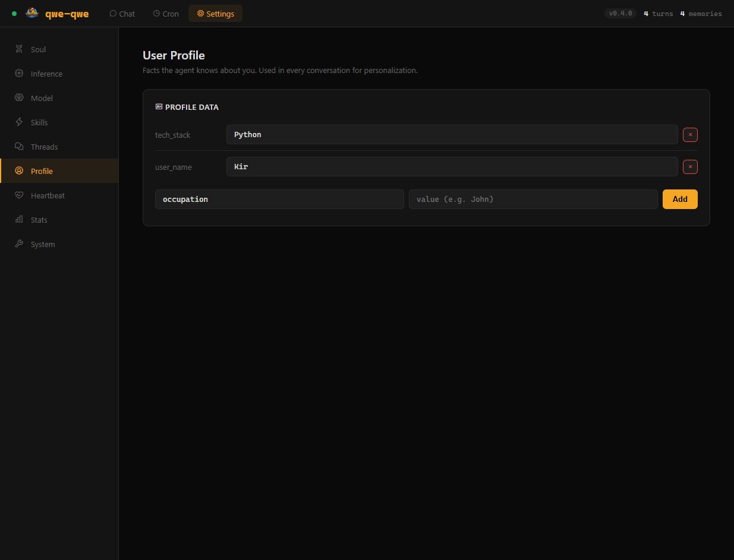
Task: Click the User Profile heading
Action: click(174, 55)
